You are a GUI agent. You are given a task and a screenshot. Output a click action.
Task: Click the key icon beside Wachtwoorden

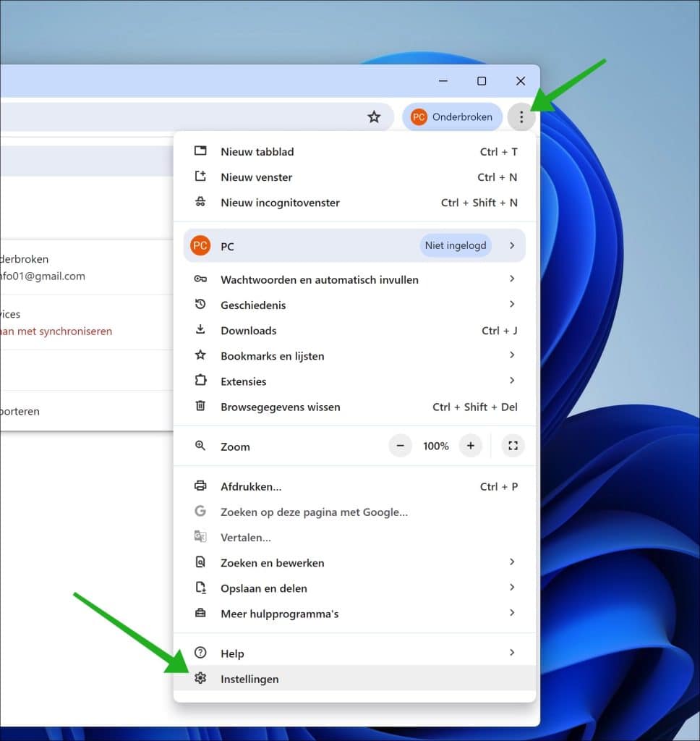[200, 279]
